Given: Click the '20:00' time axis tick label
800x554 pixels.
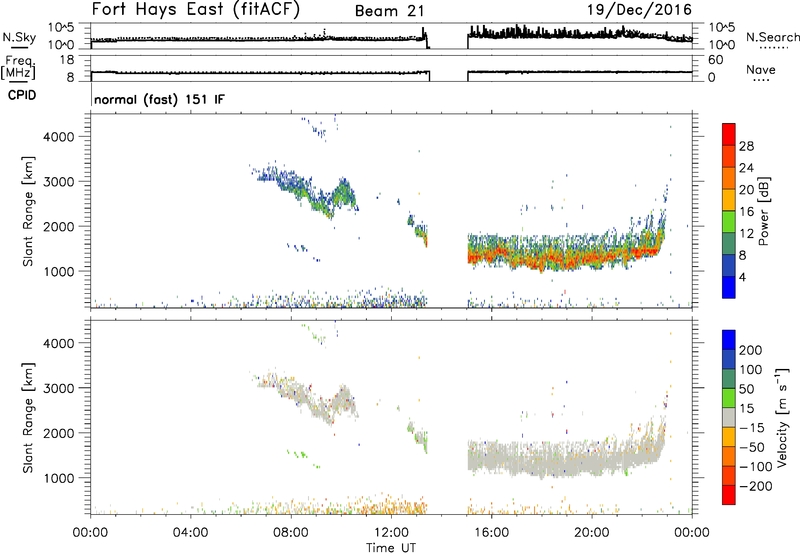Looking at the screenshot, I should [x=592, y=533].
